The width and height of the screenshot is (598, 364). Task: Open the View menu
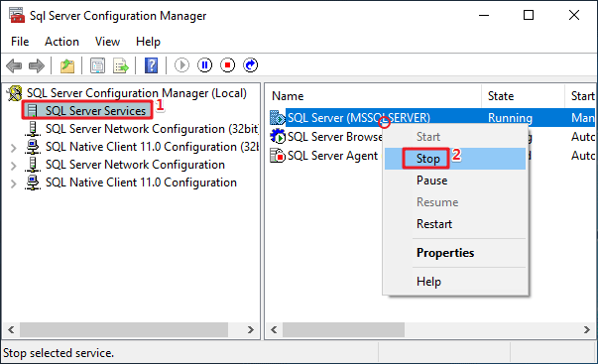107,42
